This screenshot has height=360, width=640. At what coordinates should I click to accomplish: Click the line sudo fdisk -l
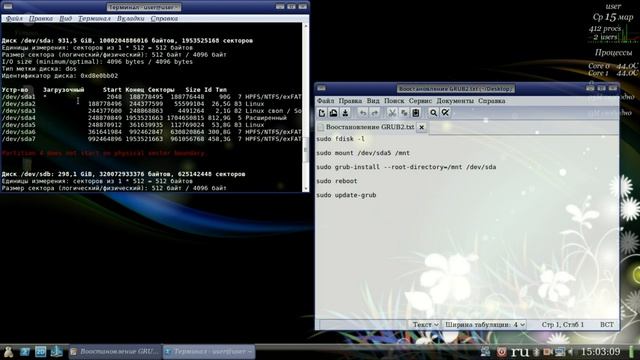coord(340,139)
